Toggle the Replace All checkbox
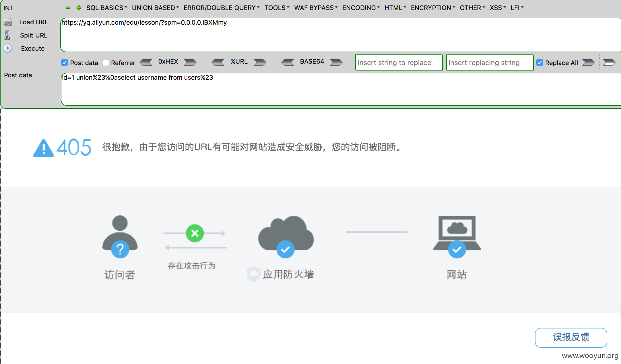The image size is (621, 364). click(x=540, y=62)
